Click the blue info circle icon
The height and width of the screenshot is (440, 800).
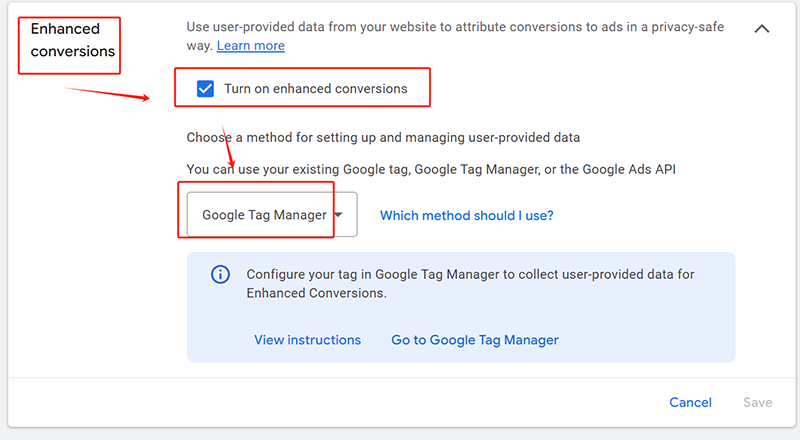(220, 275)
